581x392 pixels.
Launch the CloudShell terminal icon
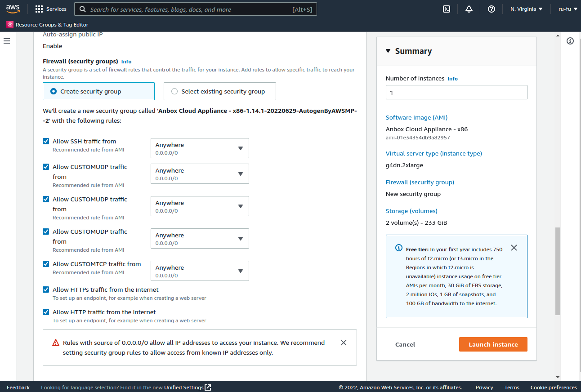click(447, 9)
